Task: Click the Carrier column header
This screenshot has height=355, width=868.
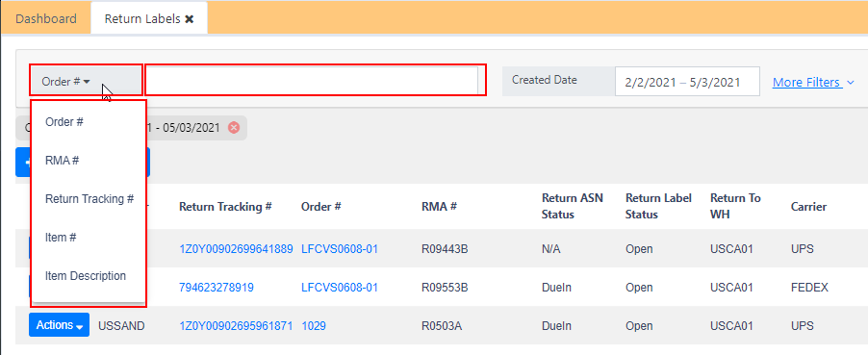Action: [808, 207]
